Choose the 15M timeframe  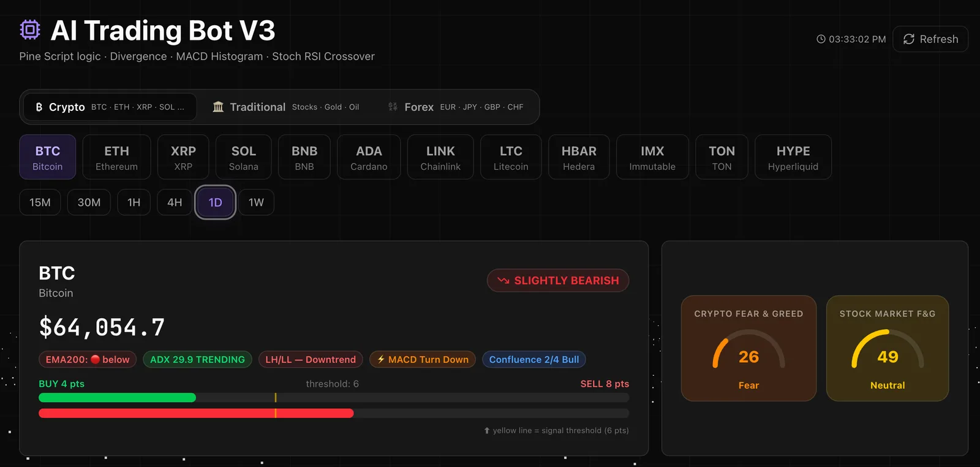40,202
